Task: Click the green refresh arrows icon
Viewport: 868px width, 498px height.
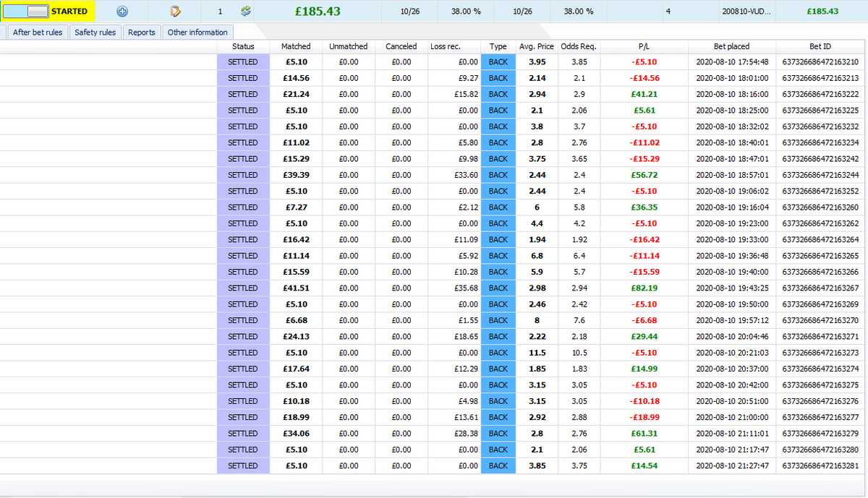Action: coord(246,12)
